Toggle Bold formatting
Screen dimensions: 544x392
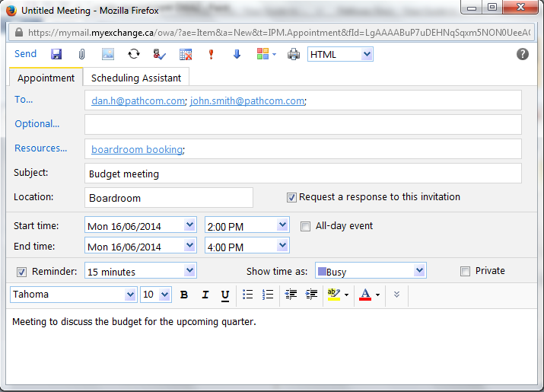click(184, 295)
